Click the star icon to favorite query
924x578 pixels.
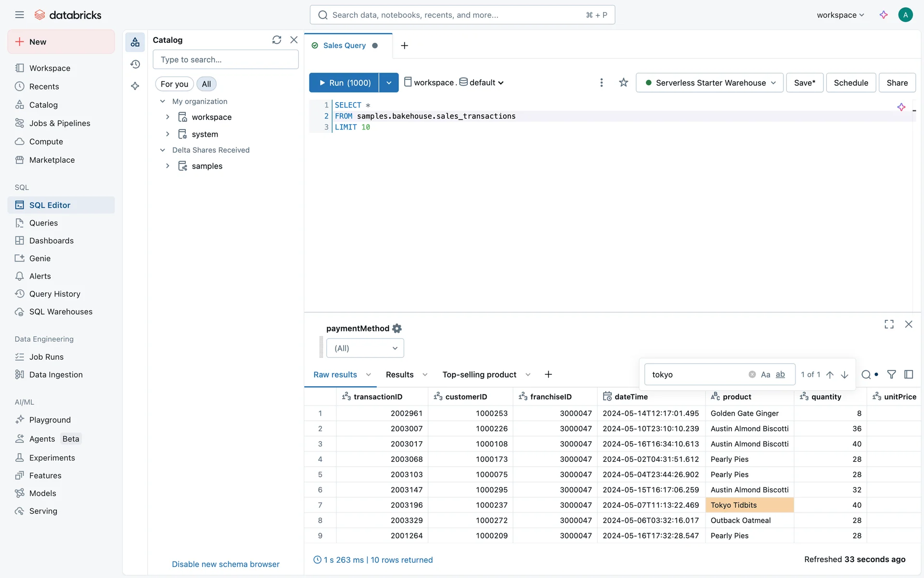click(623, 83)
